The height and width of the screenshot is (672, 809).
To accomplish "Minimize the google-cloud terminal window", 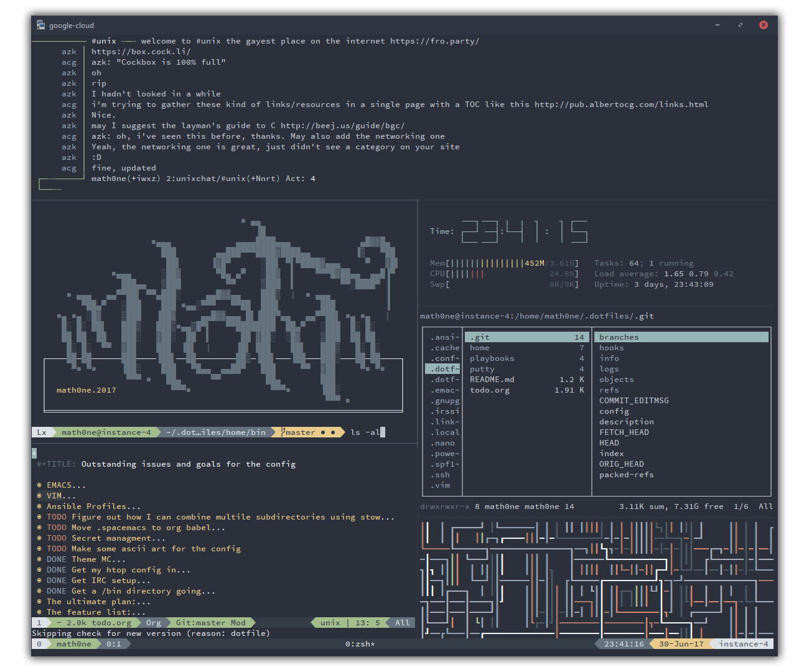I will [717, 25].
